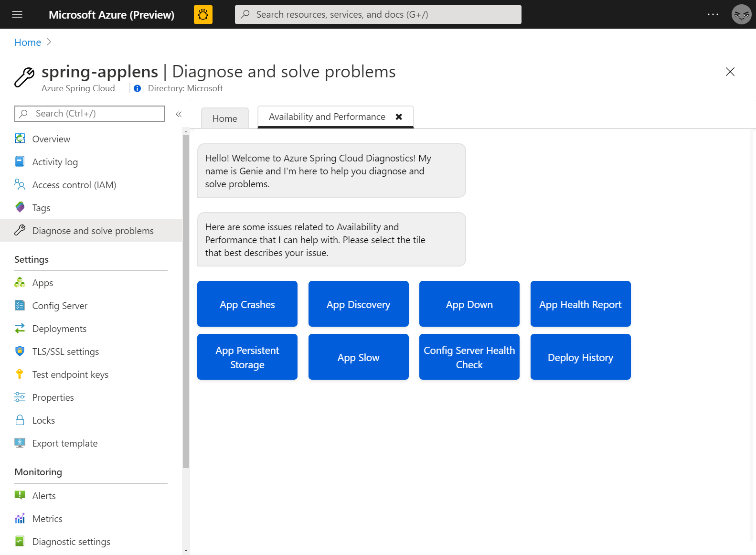Open the App Health Report tile
Image resolution: width=756 pixels, height=555 pixels.
(581, 304)
